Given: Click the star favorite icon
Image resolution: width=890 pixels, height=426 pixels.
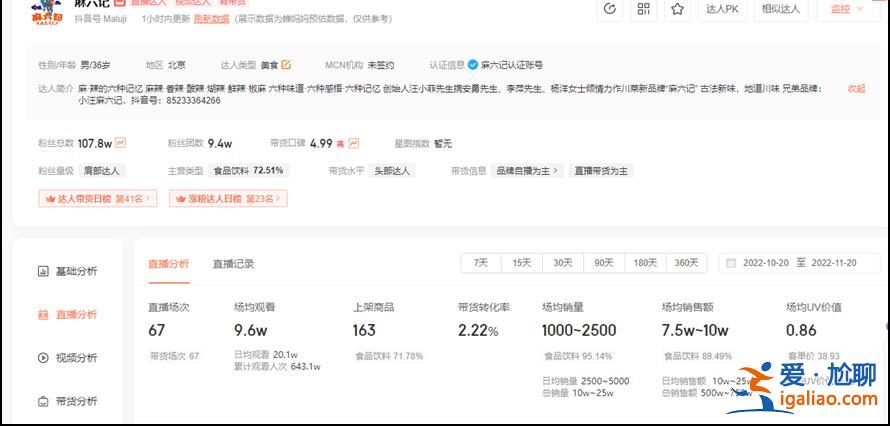Looking at the screenshot, I should (678, 9).
